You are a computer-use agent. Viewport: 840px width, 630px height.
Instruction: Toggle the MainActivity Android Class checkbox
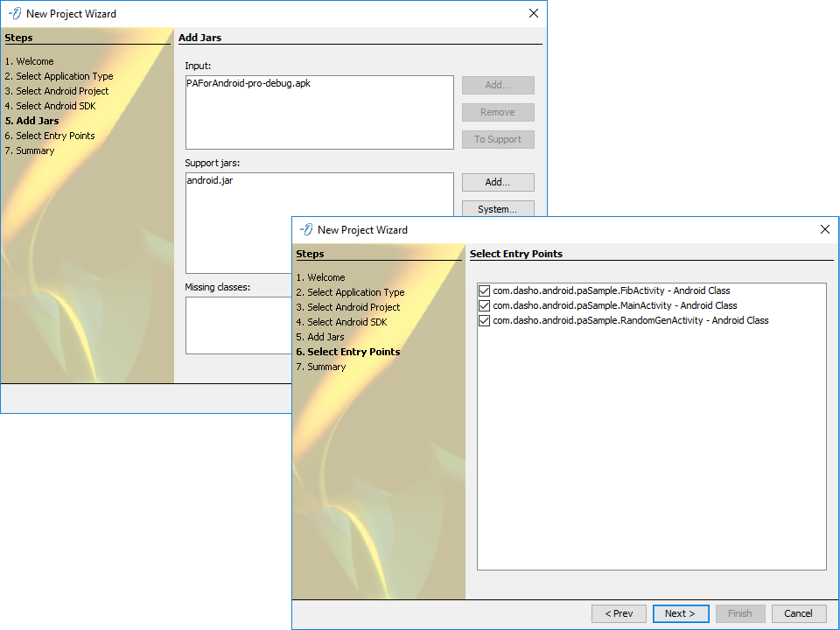click(484, 305)
